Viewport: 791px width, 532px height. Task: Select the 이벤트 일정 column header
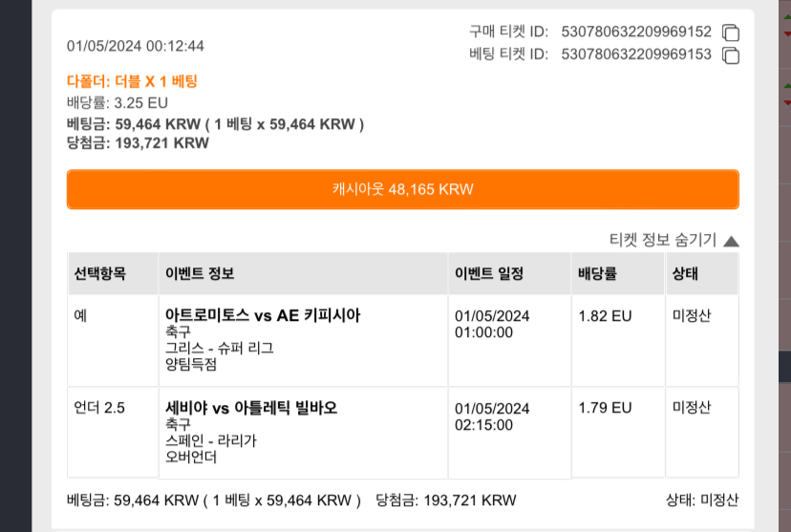pyautogui.click(x=489, y=273)
